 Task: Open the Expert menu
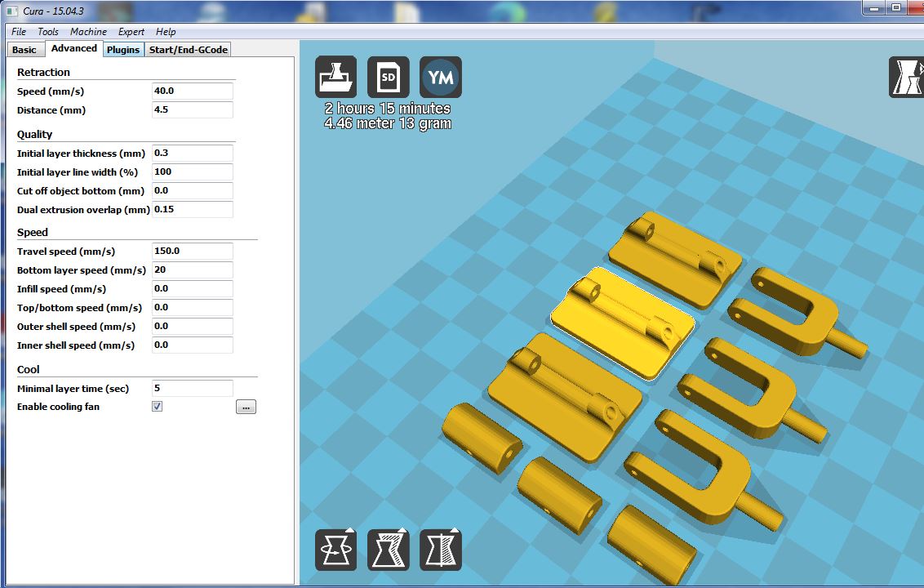[x=131, y=32]
